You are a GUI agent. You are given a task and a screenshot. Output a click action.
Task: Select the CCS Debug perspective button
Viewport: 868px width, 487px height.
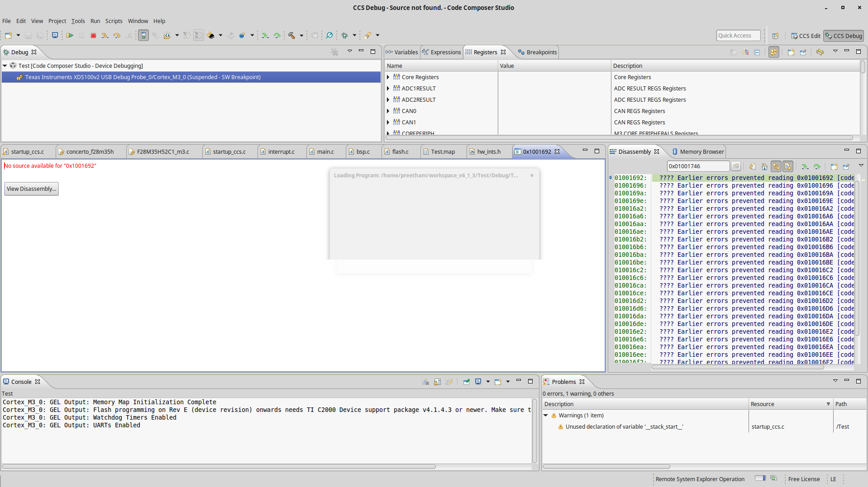[x=844, y=36]
